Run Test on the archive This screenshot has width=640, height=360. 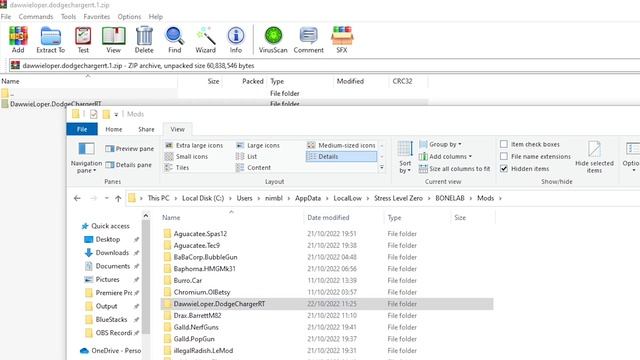[x=83, y=40]
